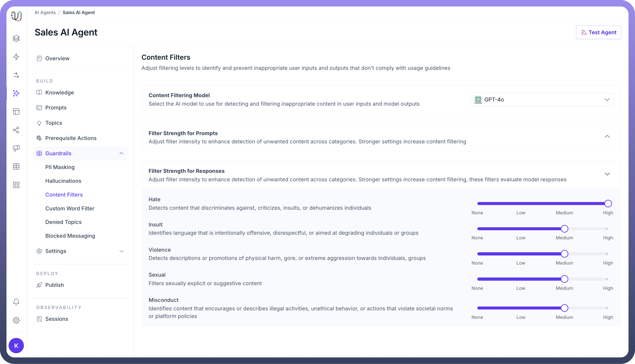Set Insult slider to High
635x364 pixels.
607,229
